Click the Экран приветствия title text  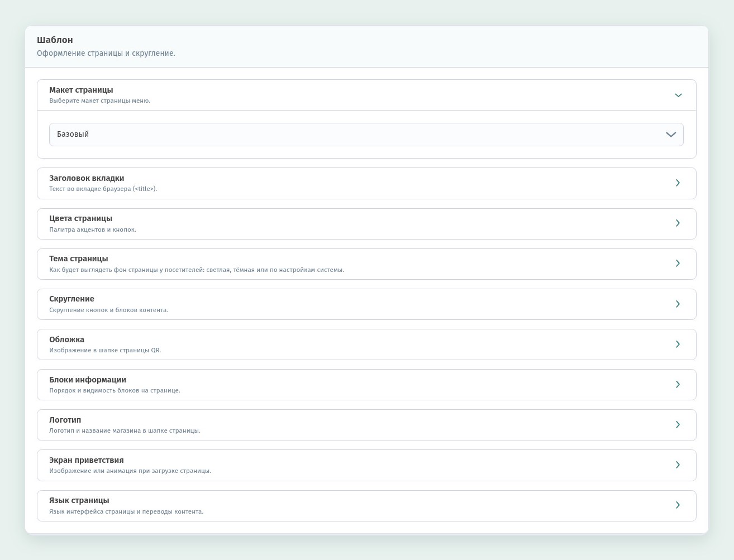pos(87,460)
